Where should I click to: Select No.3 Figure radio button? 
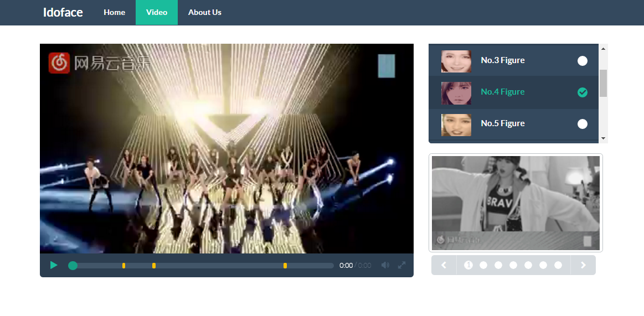(x=583, y=61)
